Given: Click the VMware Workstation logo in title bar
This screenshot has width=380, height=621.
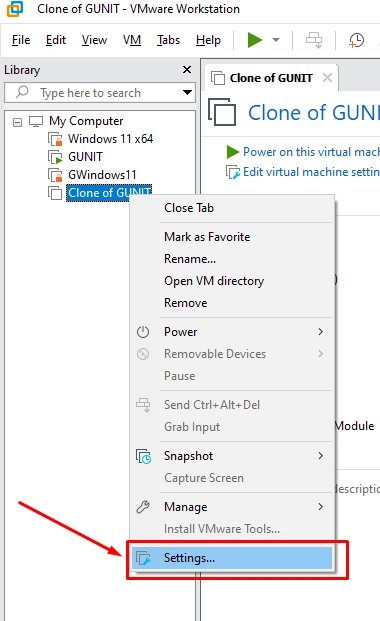Looking at the screenshot, I should [x=15, y=9].
